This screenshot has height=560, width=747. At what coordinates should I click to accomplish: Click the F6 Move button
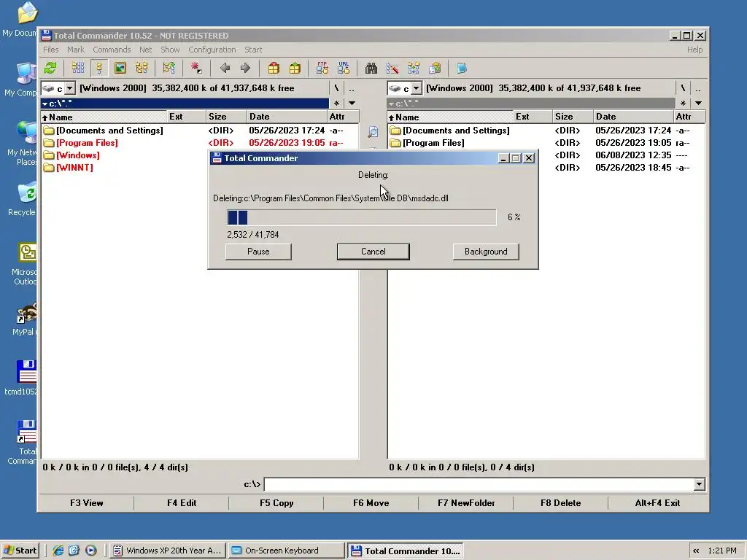click(371, 503)
